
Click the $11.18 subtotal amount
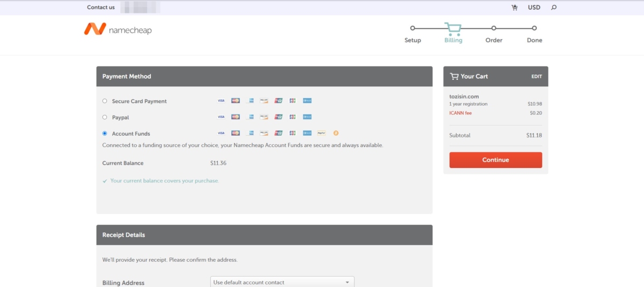tap(535, 135)
